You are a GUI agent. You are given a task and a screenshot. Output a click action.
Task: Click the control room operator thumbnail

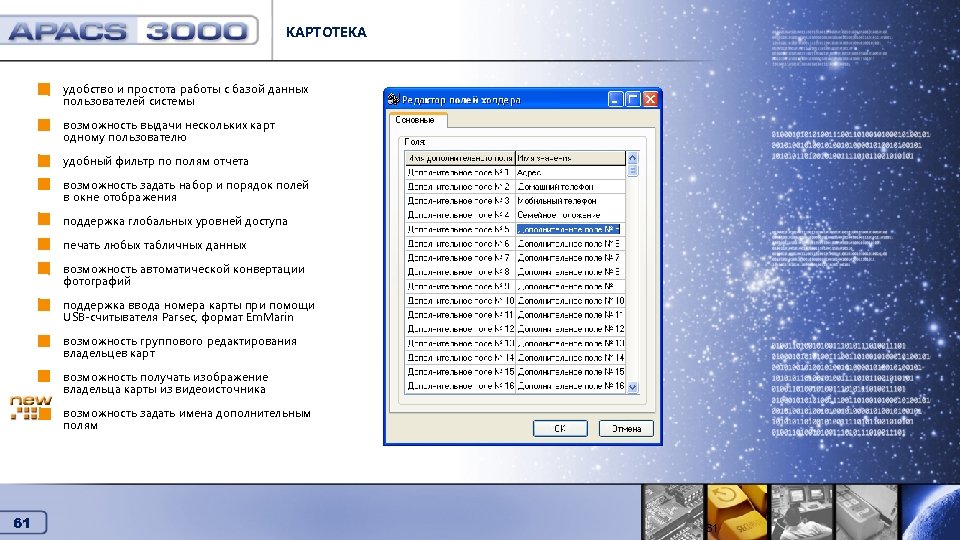click(802, 512)
